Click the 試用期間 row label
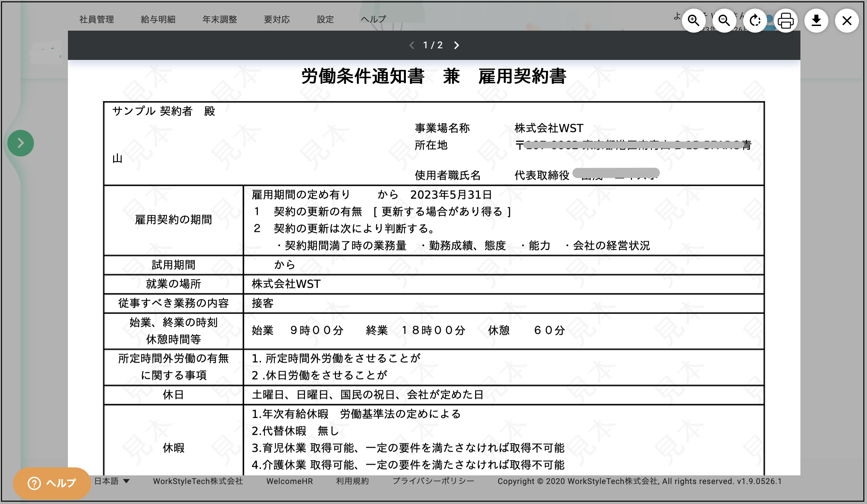The height and width of the screenshot is (504, 867). pyautogui.click(x=173, y=265)
